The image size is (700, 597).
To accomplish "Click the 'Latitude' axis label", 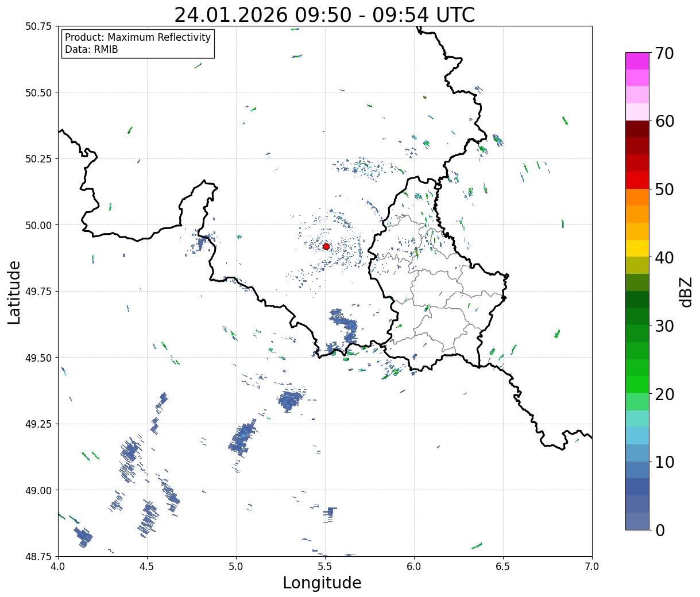I will point(14,292).
